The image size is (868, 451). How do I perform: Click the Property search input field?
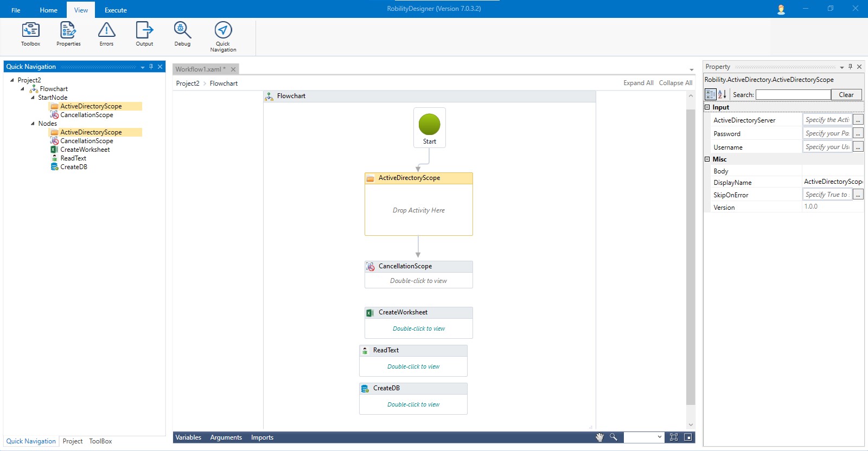[x=793, y=95]
